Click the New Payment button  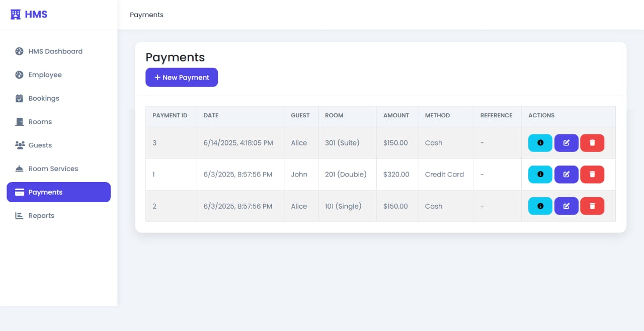point(182,77)
